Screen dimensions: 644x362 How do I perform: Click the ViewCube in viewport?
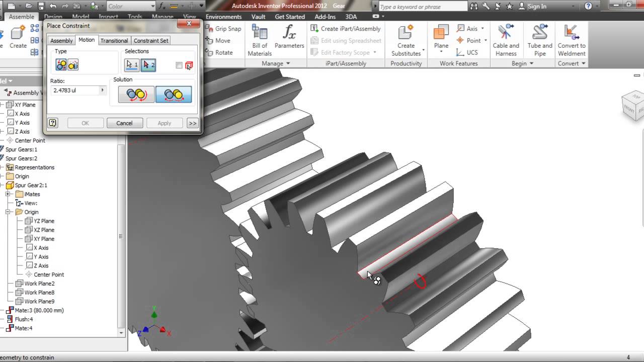point(633,106)
